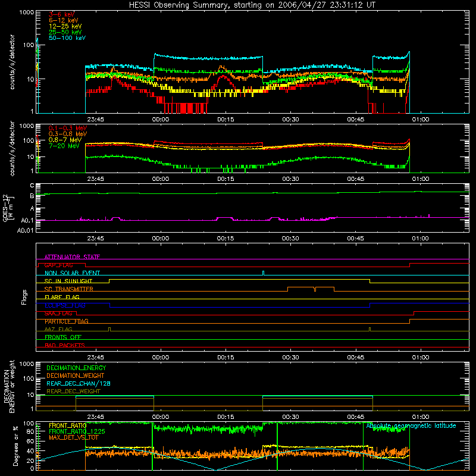Click the HESSI Observing Summary plot title
The height and width of the screenshot is (476, 476).
click(x=252, y=5)
